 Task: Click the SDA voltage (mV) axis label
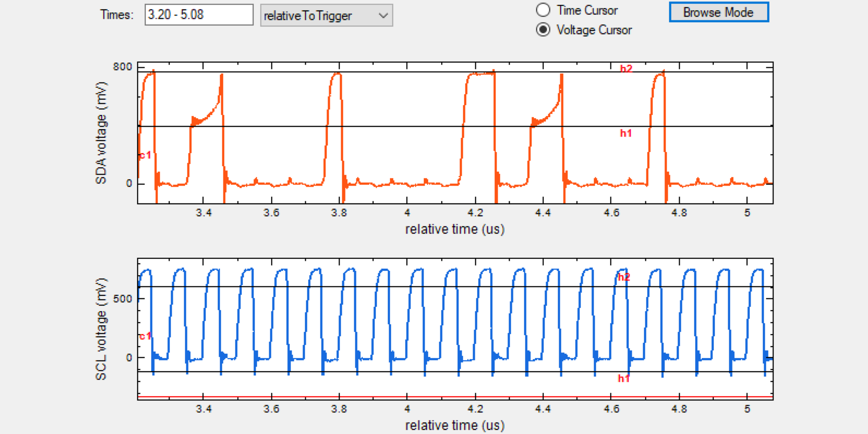(101, 133)
